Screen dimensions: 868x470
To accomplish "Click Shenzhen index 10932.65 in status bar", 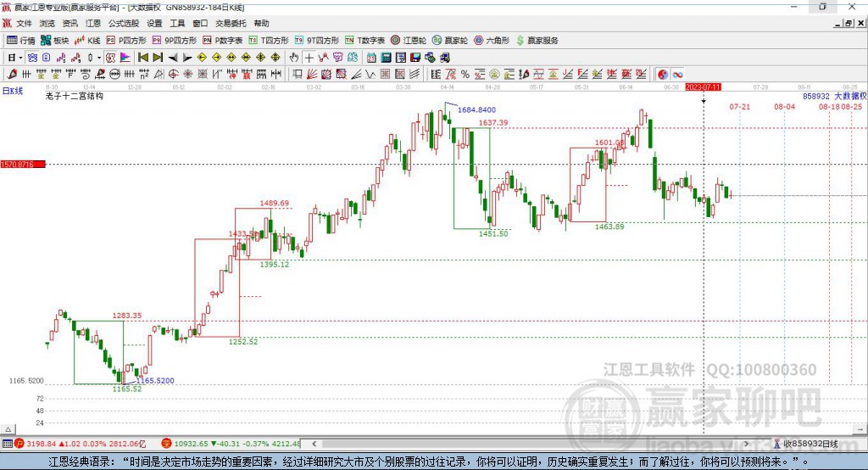I will [191, 444].
